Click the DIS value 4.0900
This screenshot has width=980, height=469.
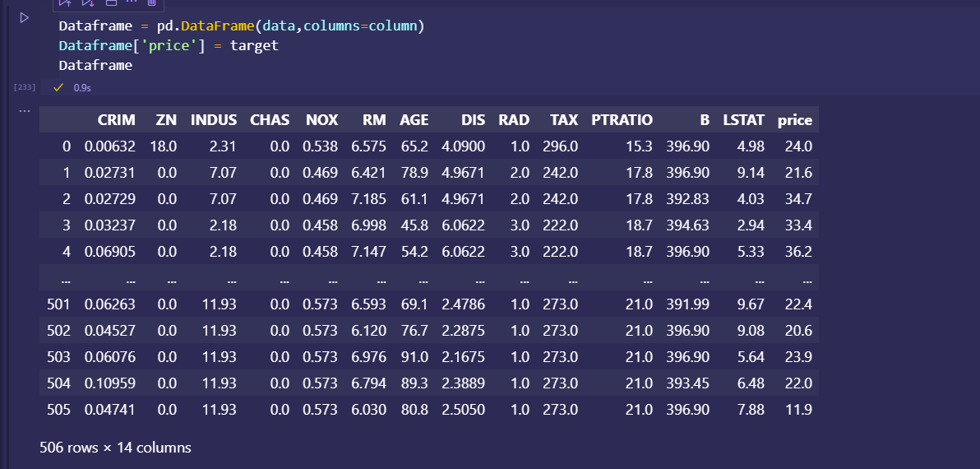463,146
